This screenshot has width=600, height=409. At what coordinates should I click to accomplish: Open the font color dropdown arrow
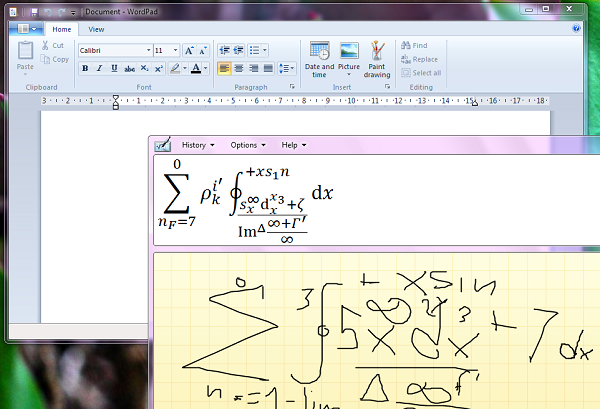205,68
